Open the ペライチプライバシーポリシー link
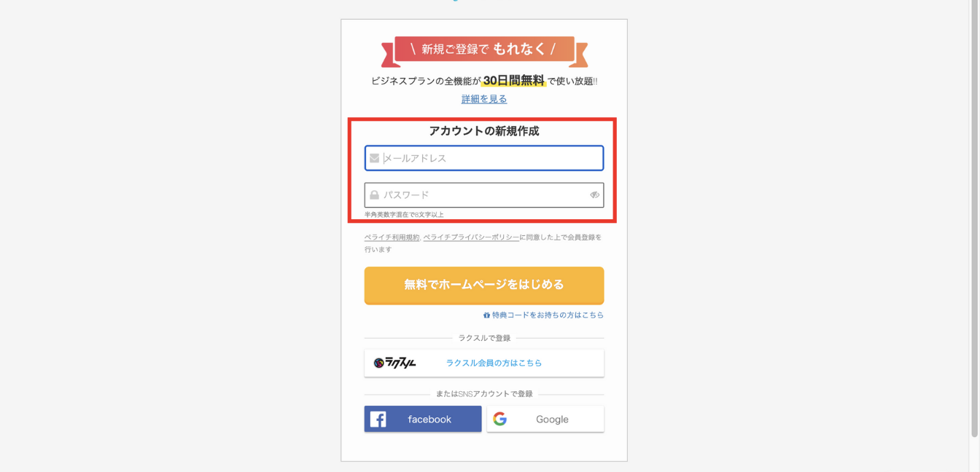The image size is (980, 472). click(471, 237)
